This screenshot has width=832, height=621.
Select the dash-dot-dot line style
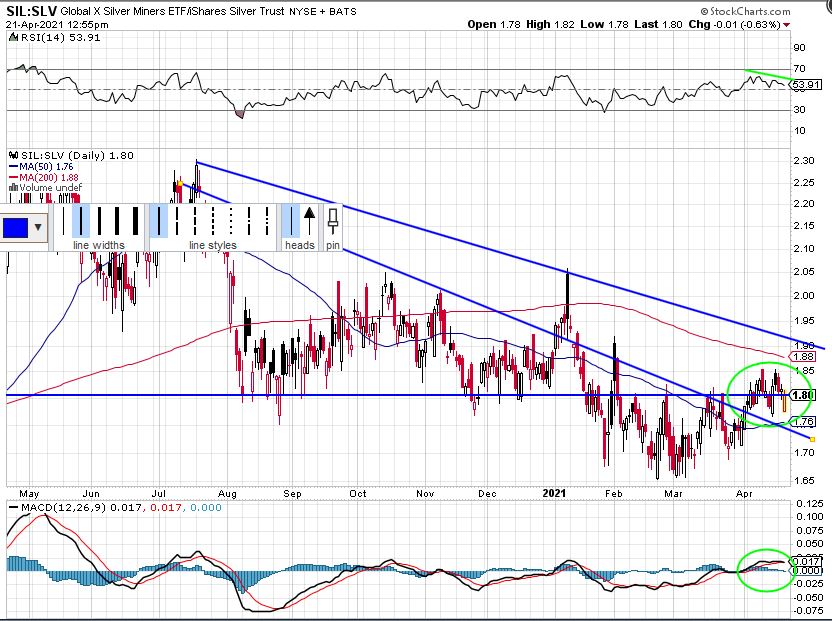click(x=267, y=221)
